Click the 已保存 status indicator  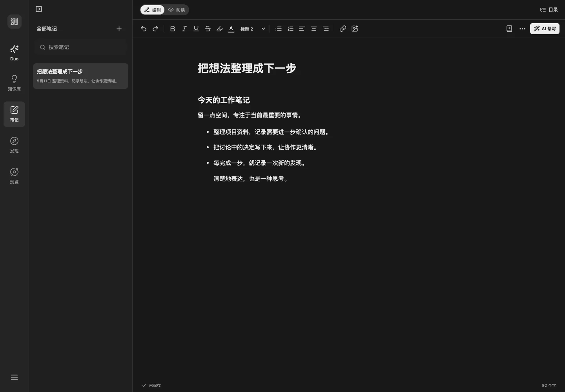[x=151, y=386]
